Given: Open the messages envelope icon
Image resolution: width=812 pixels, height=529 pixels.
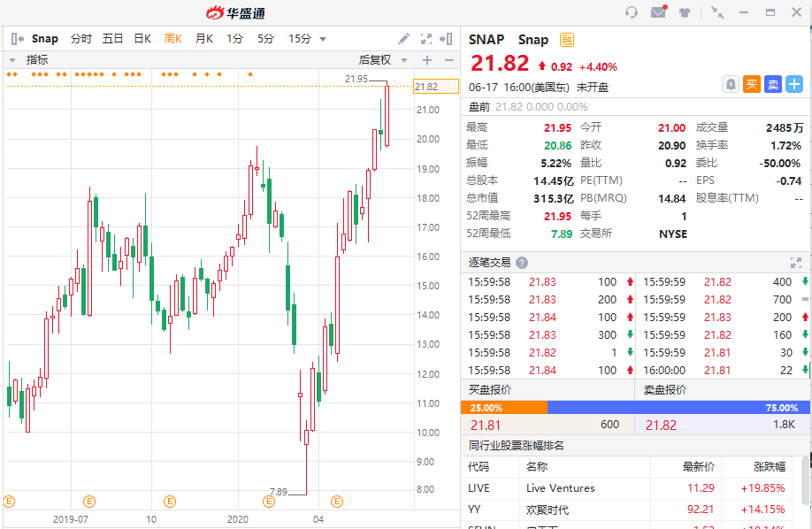Looking at the screenshot, I should click(659, 11).
